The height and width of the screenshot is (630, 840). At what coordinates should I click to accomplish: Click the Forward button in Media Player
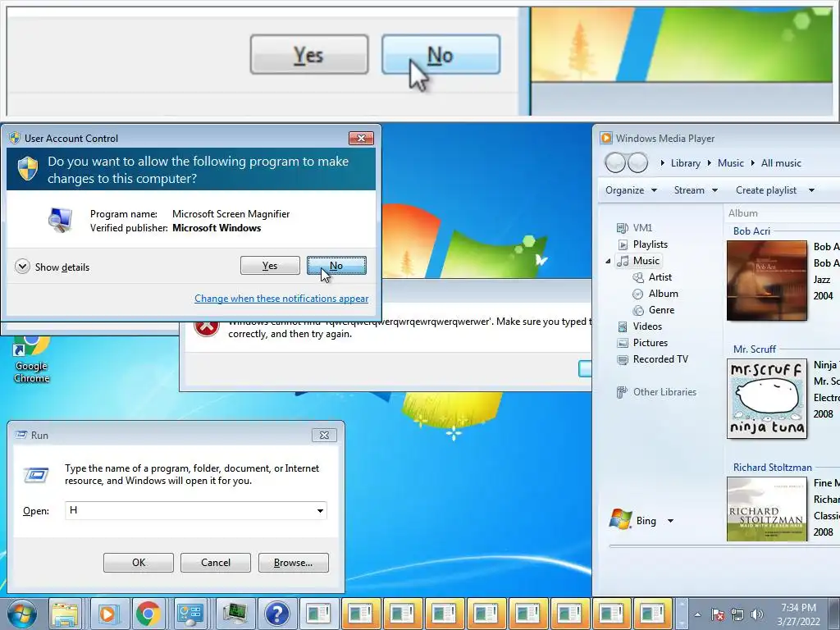637,163
